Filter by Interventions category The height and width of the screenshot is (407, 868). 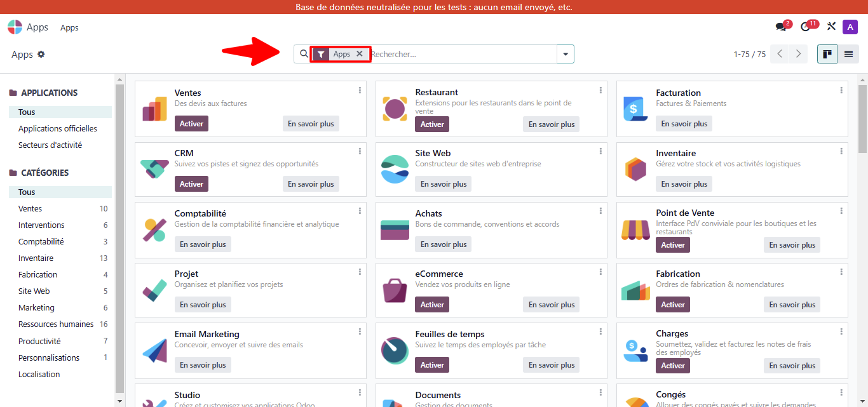(60, 225)
